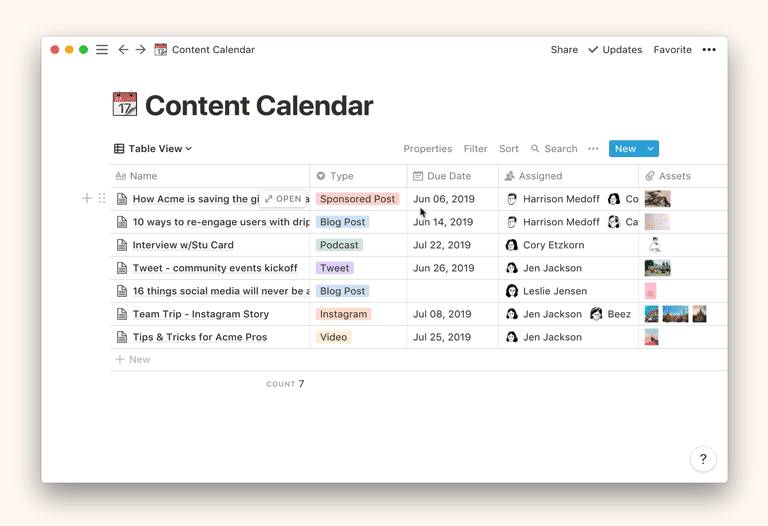This screenshot has width=768, height=526.
Task: Expand the Table View dropdown
Action: click(153, 149)
